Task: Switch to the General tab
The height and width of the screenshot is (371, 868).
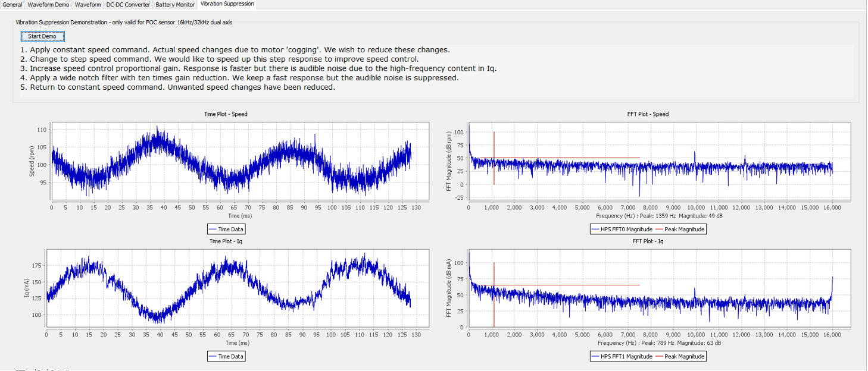Action: tap(13, 4)
